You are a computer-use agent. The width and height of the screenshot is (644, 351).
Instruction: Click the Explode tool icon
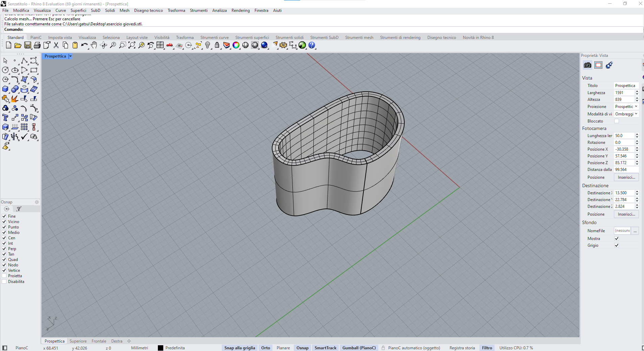[x=15, y=99]
